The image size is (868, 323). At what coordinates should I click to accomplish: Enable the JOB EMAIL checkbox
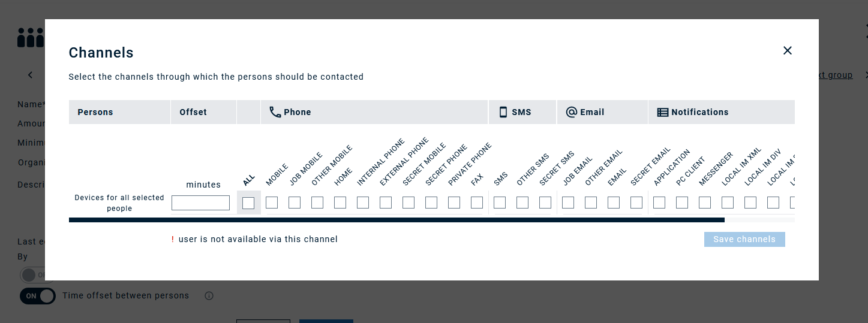[x=568, y=203]
